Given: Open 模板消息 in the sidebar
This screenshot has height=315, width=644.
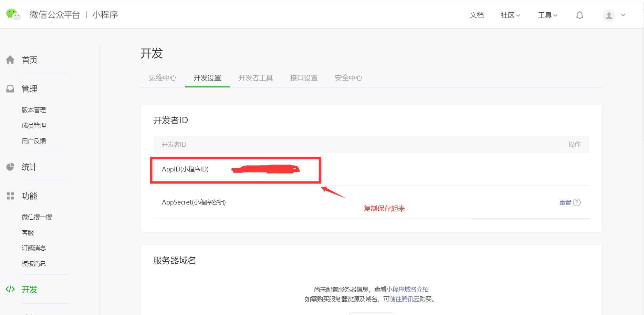Looking at the screenshot, I should pos(34,263).
